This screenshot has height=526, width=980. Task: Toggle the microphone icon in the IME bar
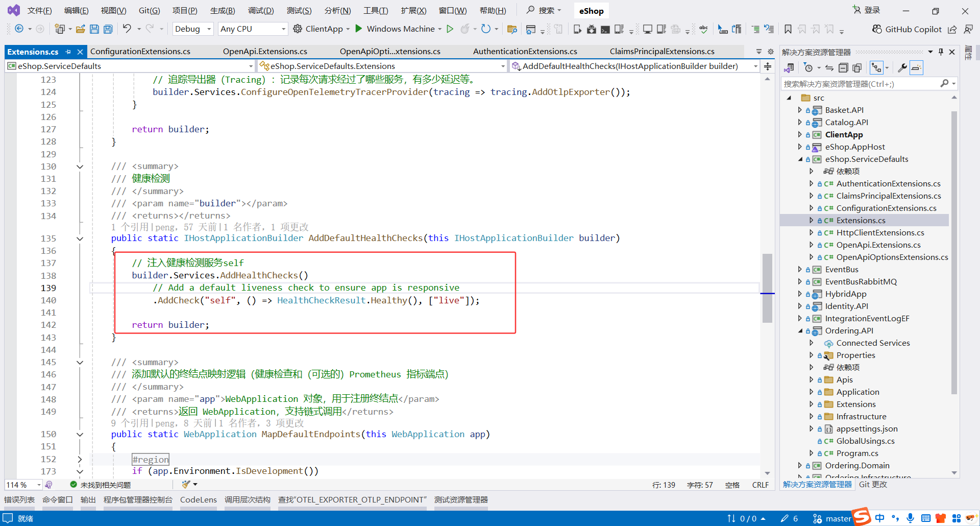click(910, 518)
